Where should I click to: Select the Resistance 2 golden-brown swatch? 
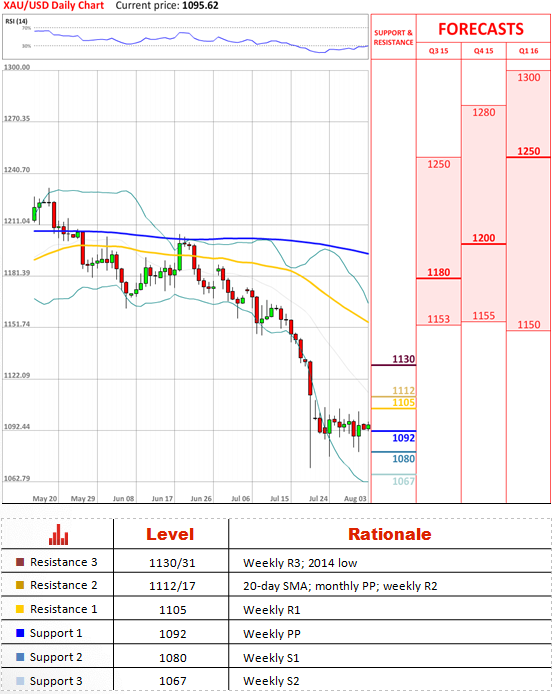[20, 585]
